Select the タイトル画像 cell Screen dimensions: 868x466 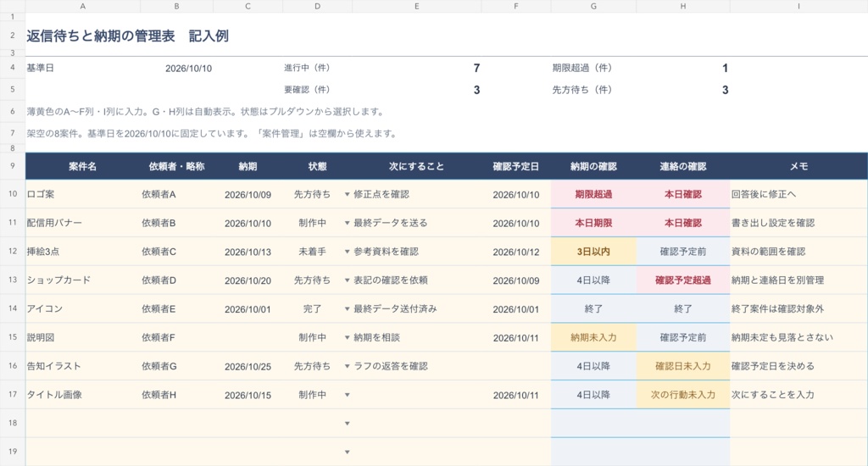(x=82, y=395)
